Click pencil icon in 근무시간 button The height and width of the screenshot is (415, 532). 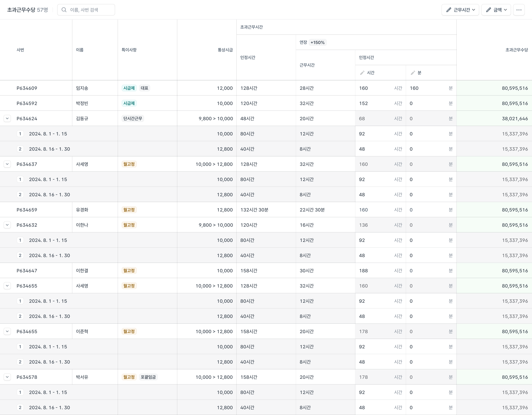coord(448,10)
